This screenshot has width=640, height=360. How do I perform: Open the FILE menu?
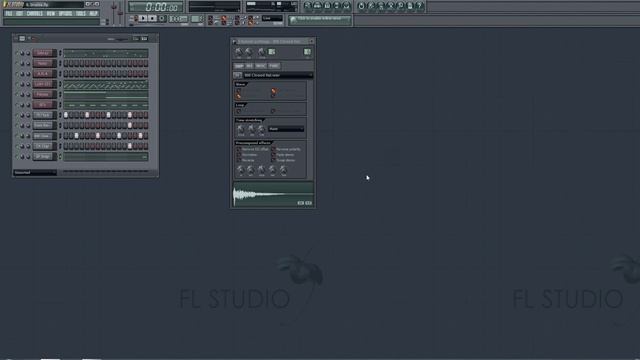[9, 13]
